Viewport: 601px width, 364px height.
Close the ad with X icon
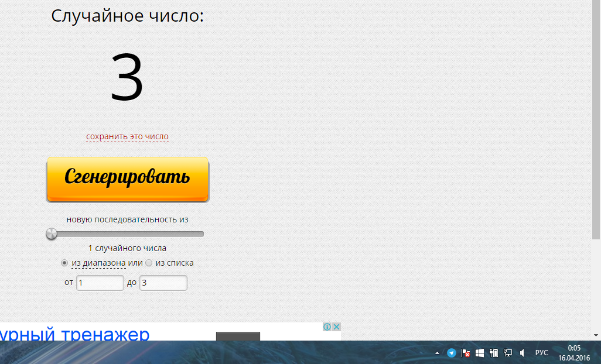point(336,327)
